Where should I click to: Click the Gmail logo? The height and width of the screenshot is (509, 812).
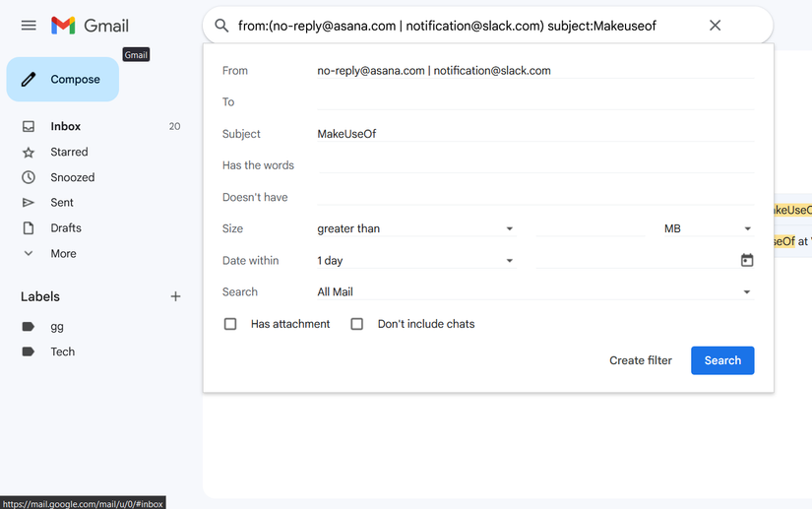click(x=91, y=25)
